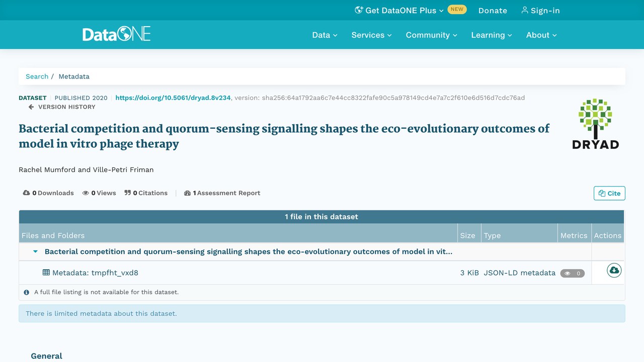Click the Citations quote icon

pos(128,193)
